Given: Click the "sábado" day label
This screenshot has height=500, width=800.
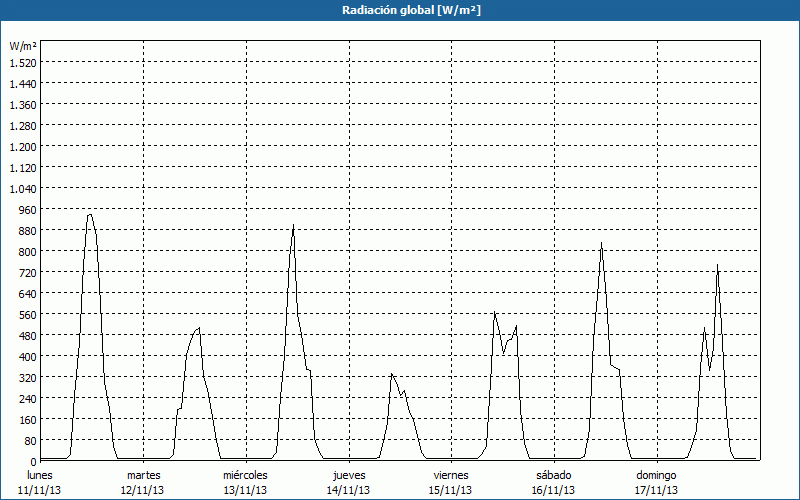Looking at the screenshot, I should pyautogui.click(x=554, y=475).
